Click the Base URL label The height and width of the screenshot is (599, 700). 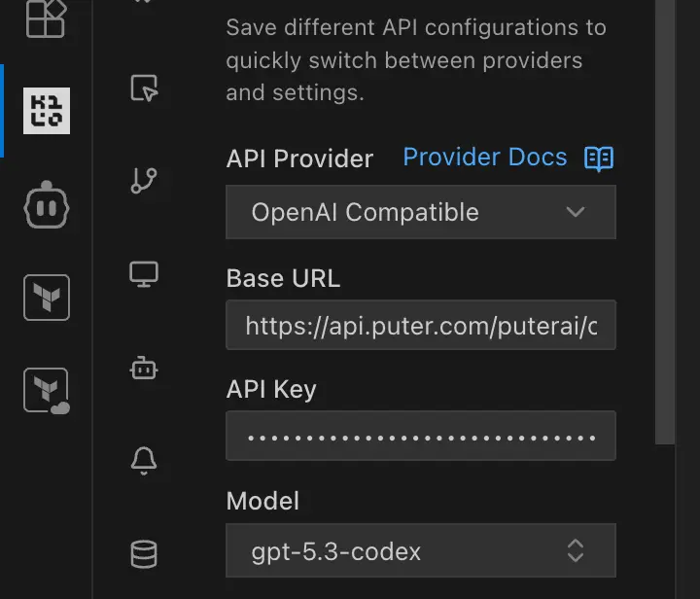pyautogui.click(x=283, y=278)
